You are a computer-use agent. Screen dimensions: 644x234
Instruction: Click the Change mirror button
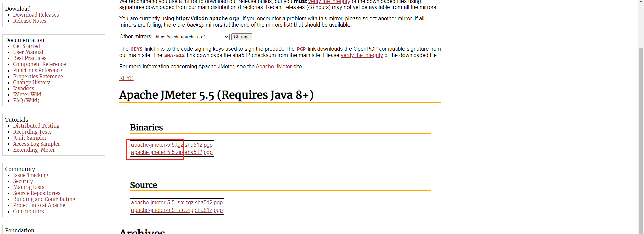(x=242, y=37)
